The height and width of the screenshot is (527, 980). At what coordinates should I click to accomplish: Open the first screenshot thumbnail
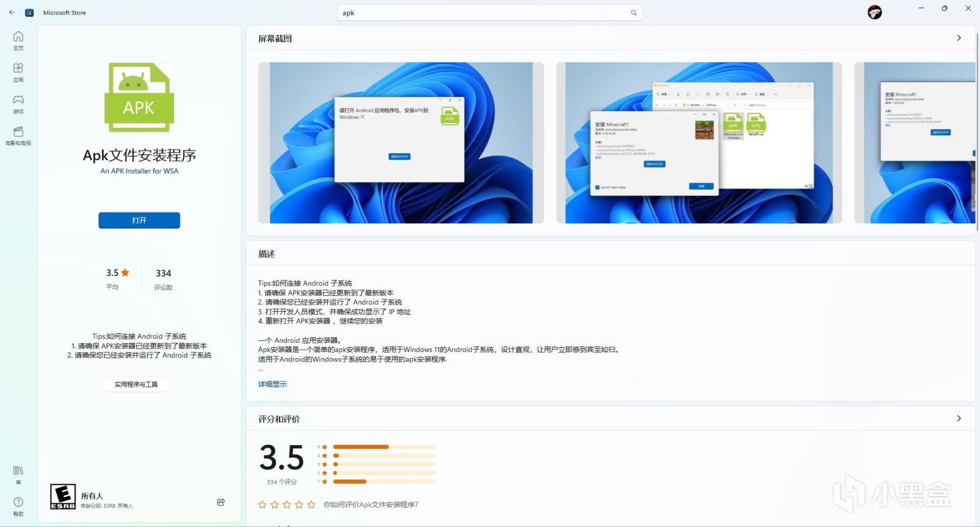[x=401, y=143]
